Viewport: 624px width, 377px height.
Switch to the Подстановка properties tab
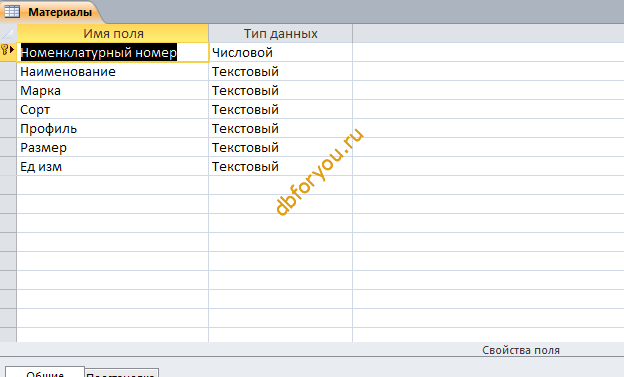pos(121,373)
